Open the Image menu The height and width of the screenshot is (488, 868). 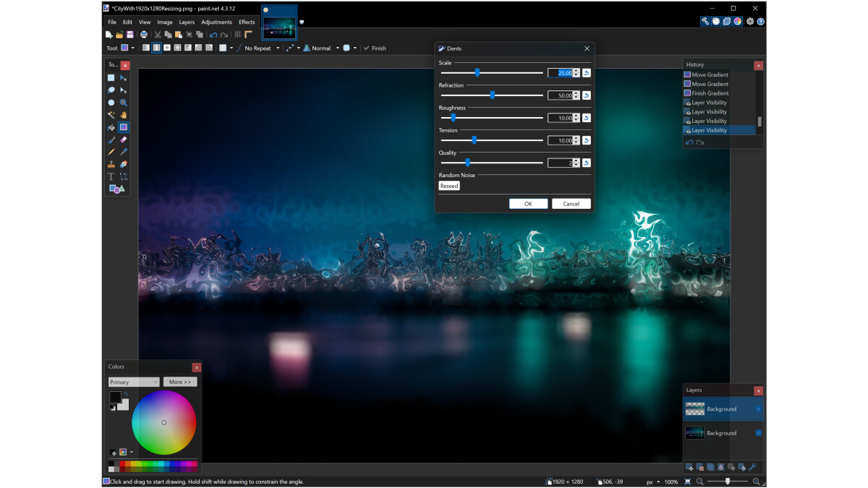(x=165, y=22)
